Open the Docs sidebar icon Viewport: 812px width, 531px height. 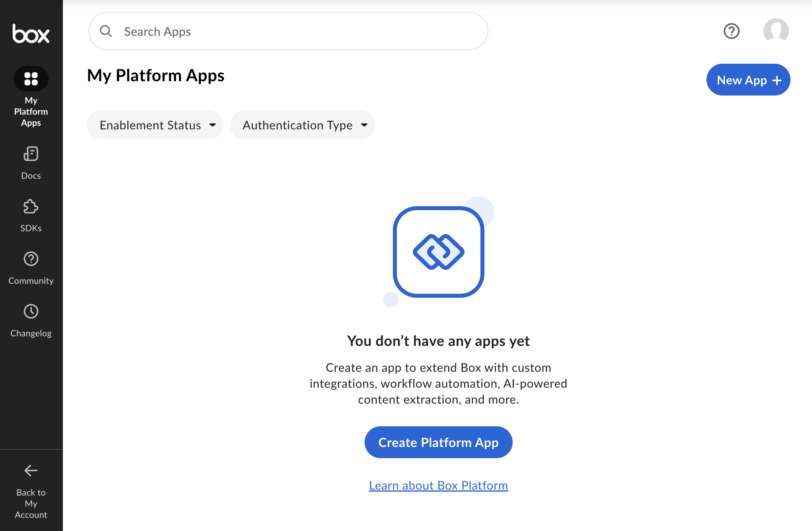tap(31, 154)
